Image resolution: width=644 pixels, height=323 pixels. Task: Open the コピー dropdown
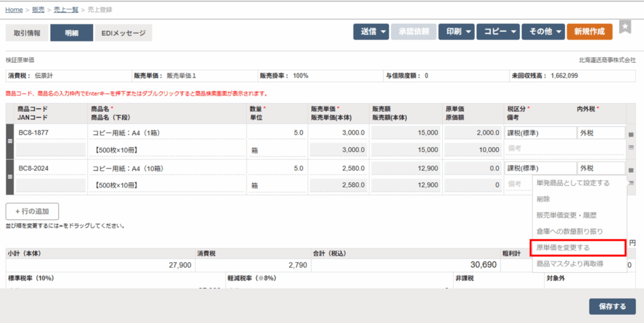(499, 31)
